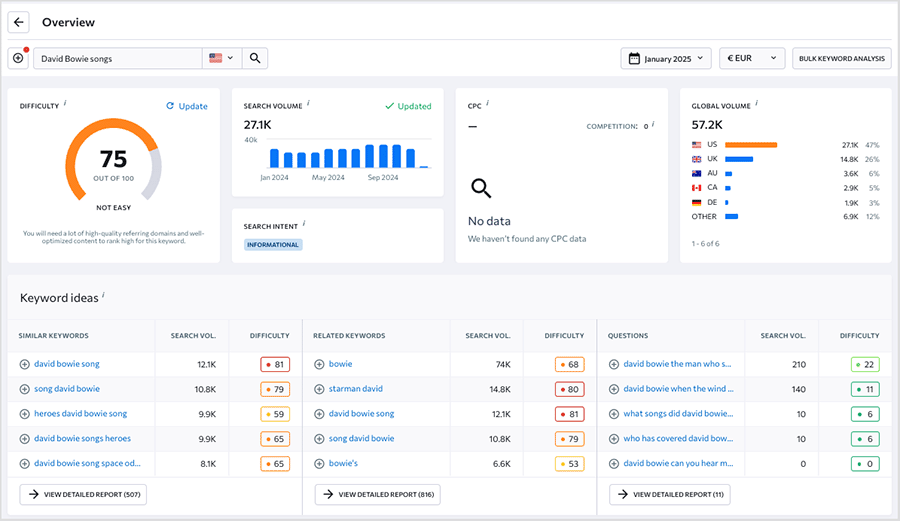Update the difficulty score
Image resolution: width=900 pixels, height=521 pixels.
[x=187, y=106]
